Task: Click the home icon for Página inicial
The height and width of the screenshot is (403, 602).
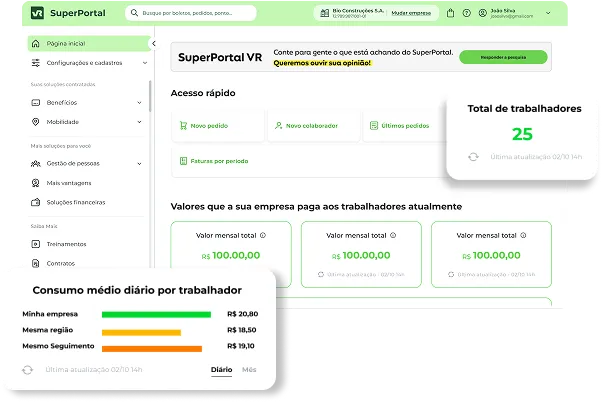Action: (36, 43)
